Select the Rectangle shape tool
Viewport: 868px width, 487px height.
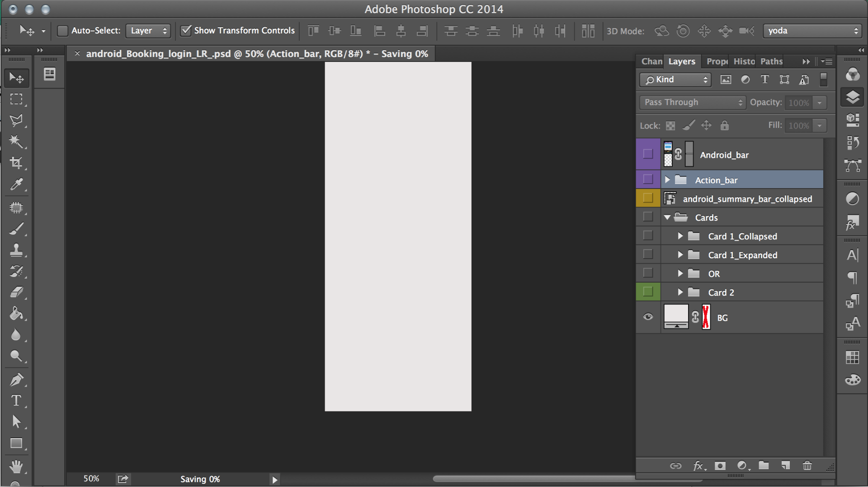coord(17,443)
